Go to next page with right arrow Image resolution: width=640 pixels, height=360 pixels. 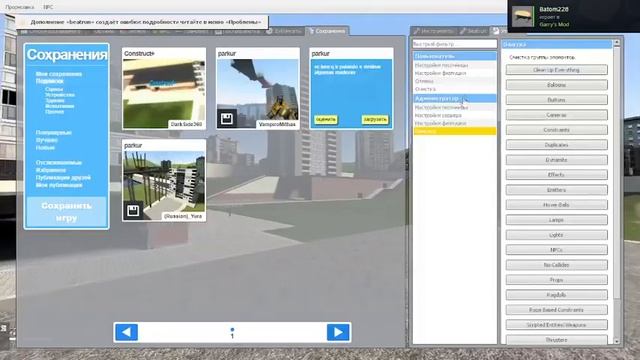point(338,332)
